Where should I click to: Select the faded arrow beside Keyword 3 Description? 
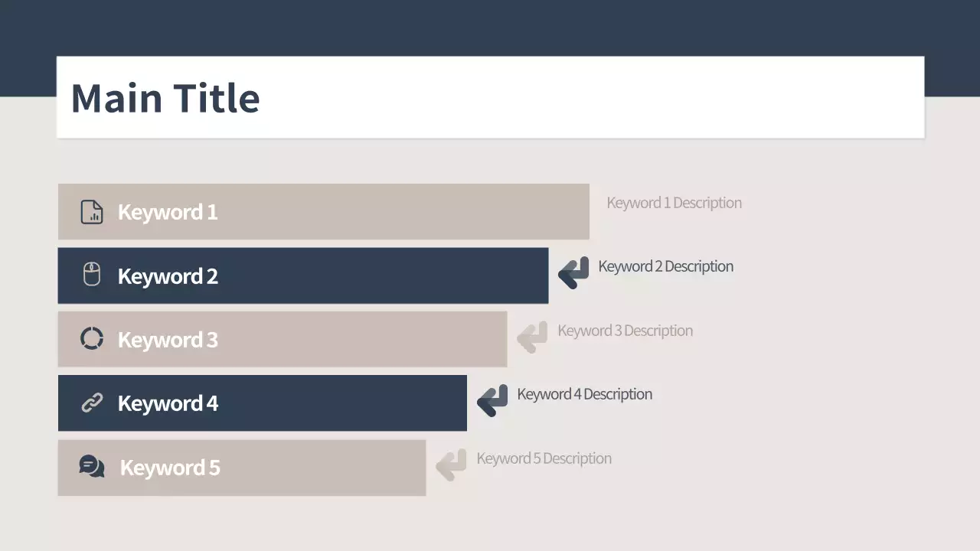coord(532,337)
